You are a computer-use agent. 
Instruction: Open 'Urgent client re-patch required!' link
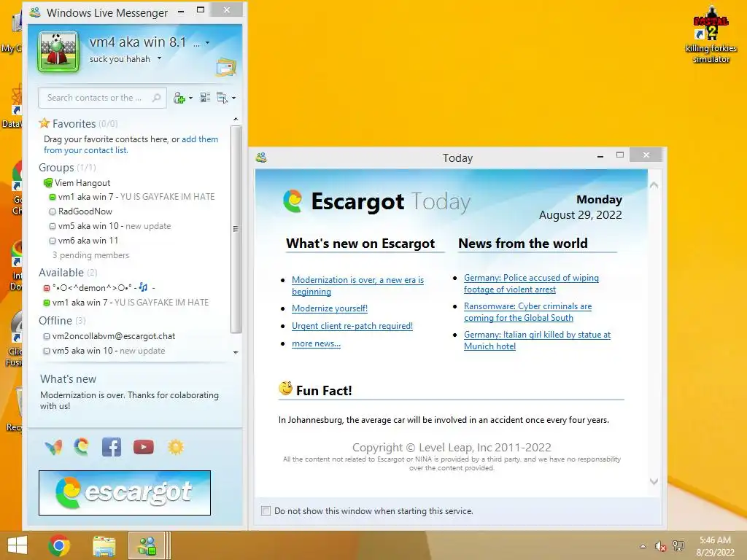352,326
